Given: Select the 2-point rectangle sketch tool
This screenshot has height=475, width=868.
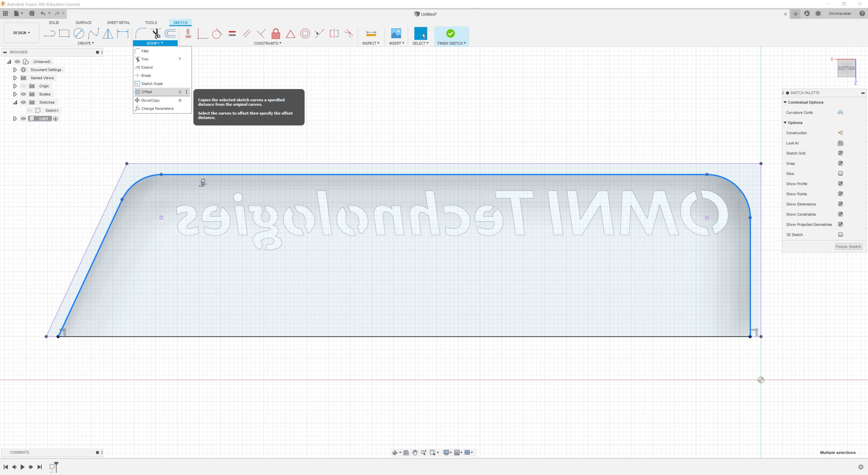Looking at the screenshot, I should 64,33.
